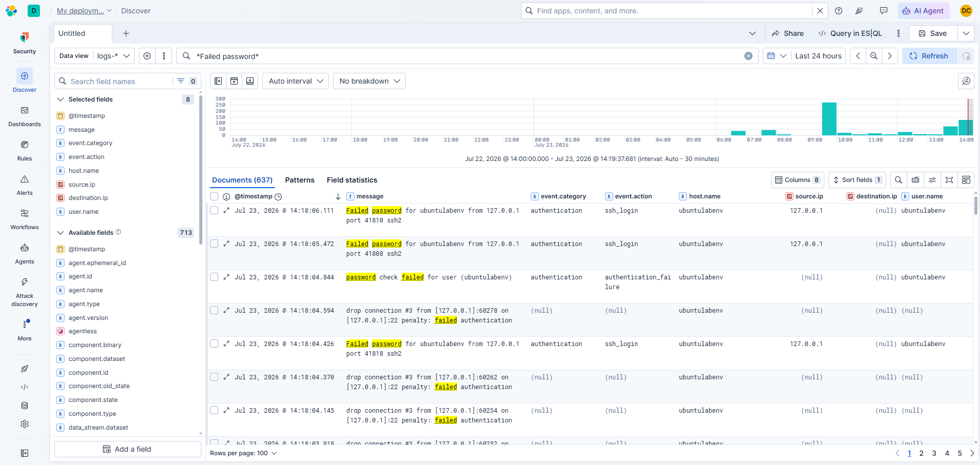Image resolution: width=980 pixels, height=465 pixels.
Task: Open chart visualization edit options
Action: pyautogui.click(x=966, y=81)
